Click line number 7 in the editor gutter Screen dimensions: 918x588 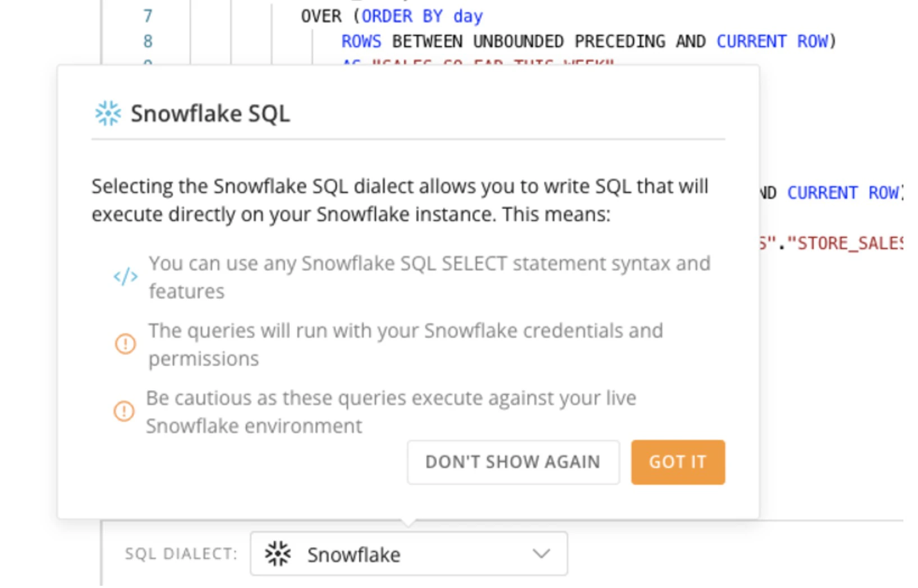148,16
